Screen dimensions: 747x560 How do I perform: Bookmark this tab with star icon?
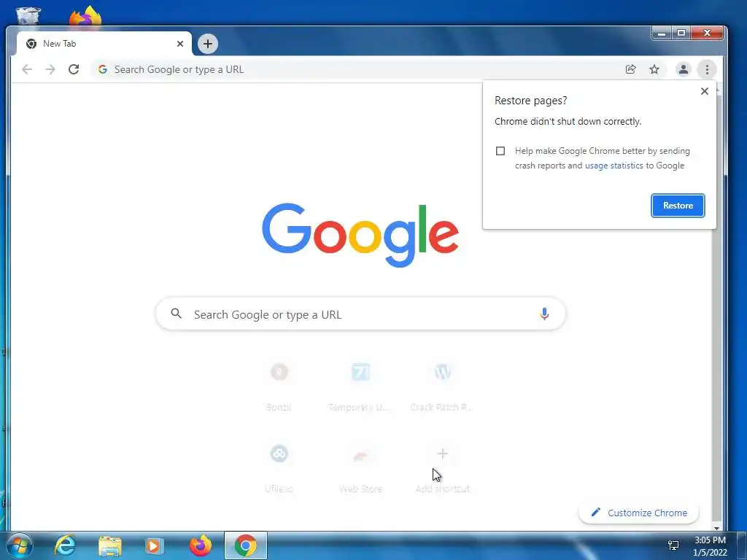point(654,69)
